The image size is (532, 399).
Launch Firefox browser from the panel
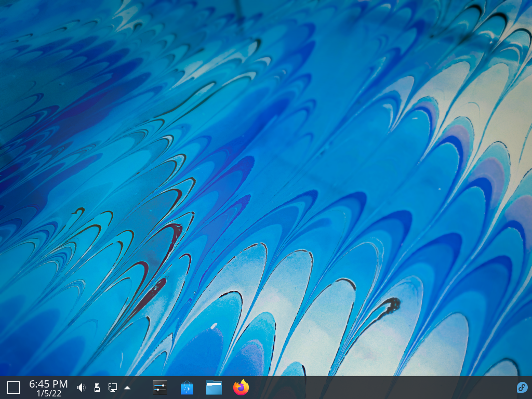(x=241, y=387)
